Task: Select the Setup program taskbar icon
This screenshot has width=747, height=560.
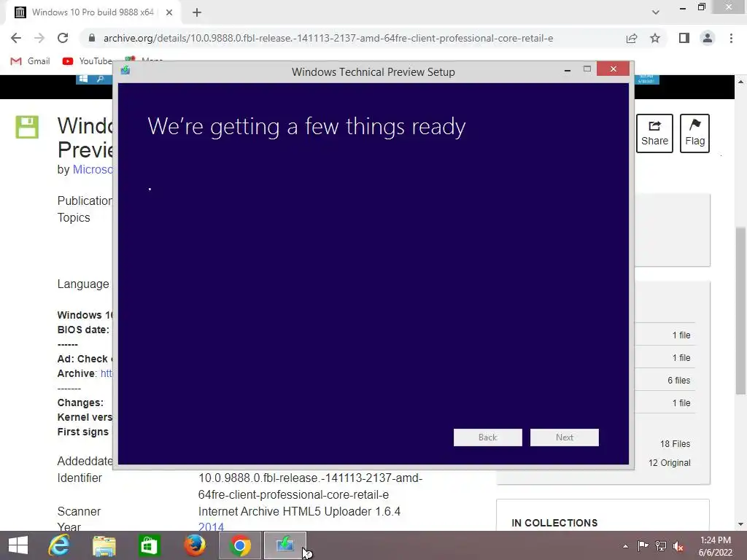Action: [285, 545]
